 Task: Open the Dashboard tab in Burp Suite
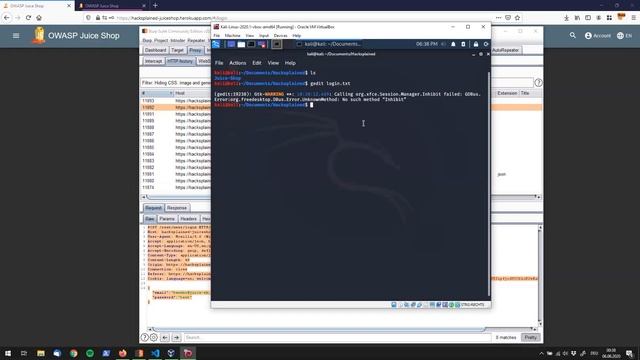click(x=156, y=50)
